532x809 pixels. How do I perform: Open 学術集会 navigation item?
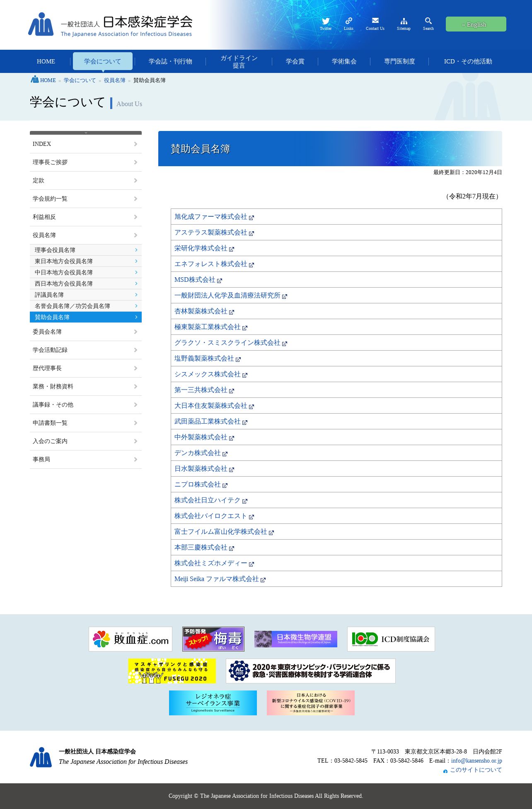(x=344, y=61)
